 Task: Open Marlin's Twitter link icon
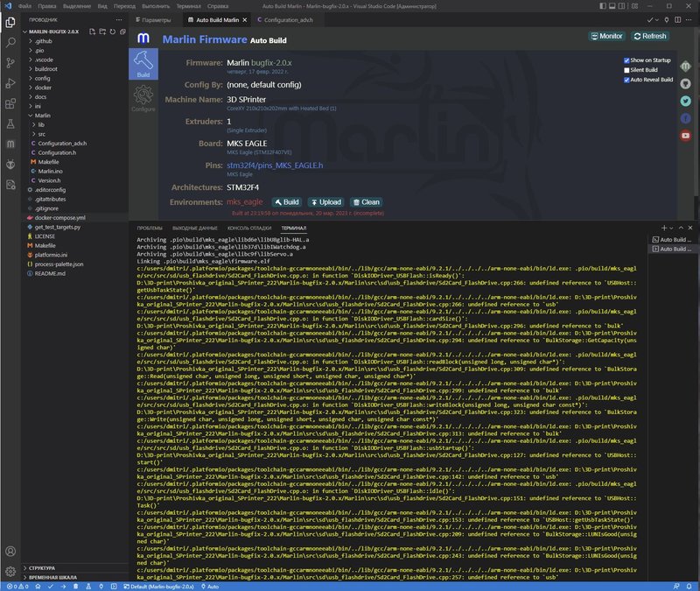(686, 101)
